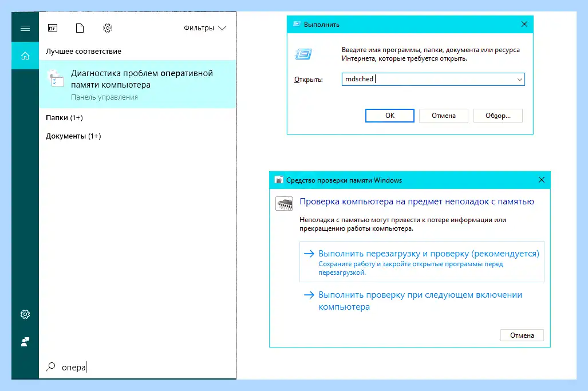Image resolution: width=588 pixels, height=391 pixels.
Task: Filter search results by apps icon
Action: (53, 28)
